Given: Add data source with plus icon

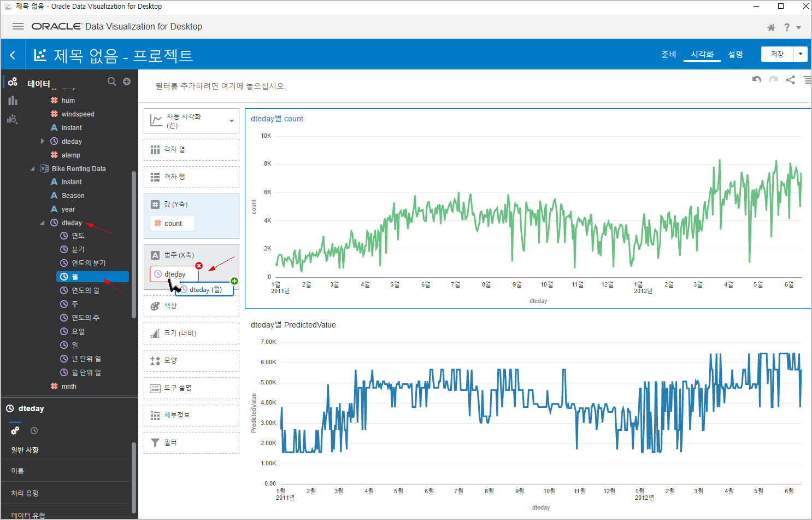Looking at the screenshot, I should 127,81.
